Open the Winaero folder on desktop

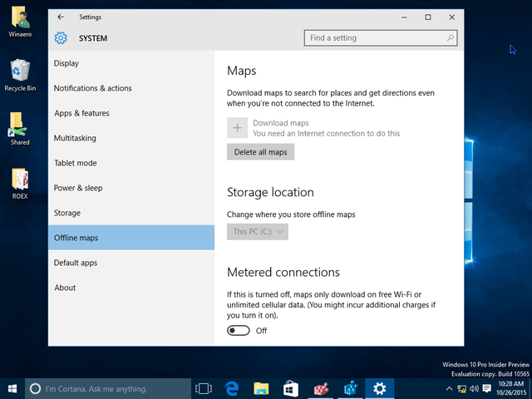click(20, 22)
